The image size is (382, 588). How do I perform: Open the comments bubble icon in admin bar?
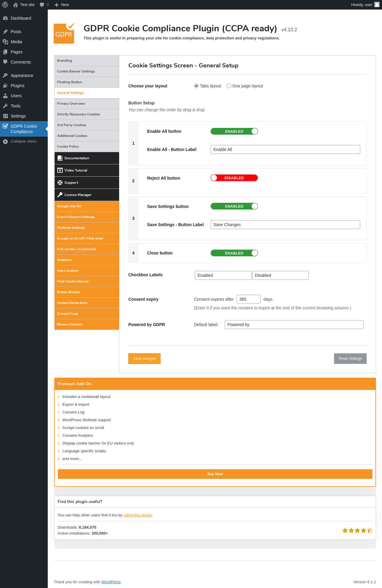[42, 5]
